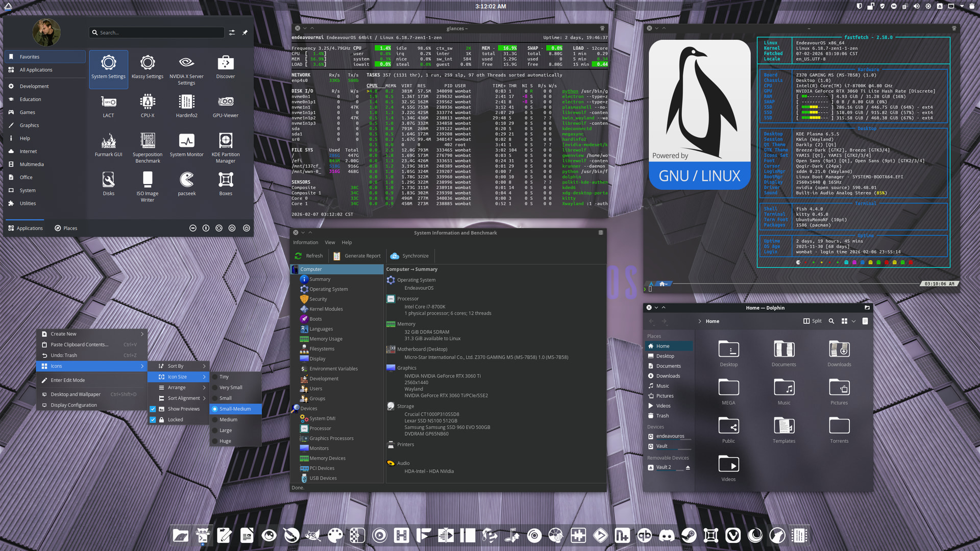Open the Create New submenu arrow
Image resolution: width=980 pixels, height=551 pixels.
point(142,334)
